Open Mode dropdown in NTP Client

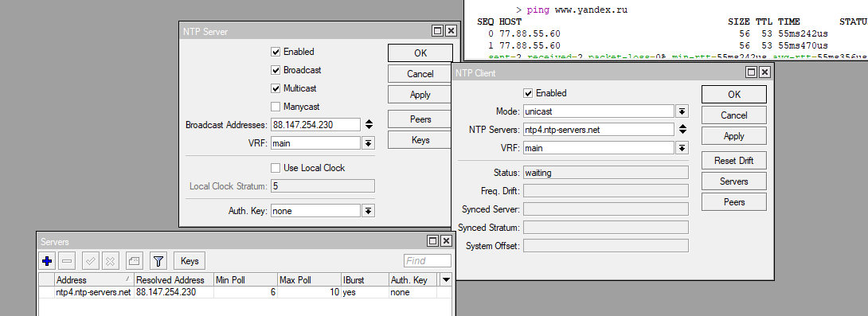682,111
